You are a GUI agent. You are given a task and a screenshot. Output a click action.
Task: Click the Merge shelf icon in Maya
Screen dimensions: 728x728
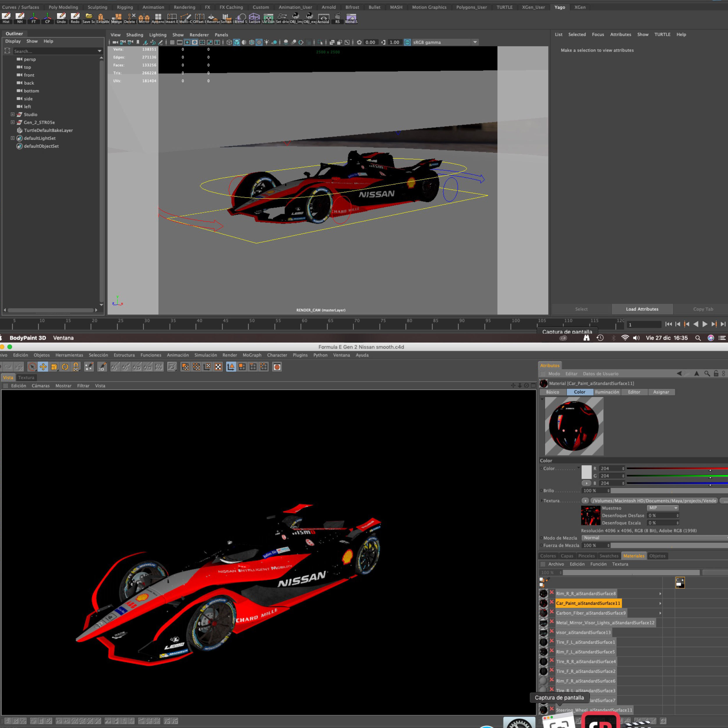pos(116,18)
